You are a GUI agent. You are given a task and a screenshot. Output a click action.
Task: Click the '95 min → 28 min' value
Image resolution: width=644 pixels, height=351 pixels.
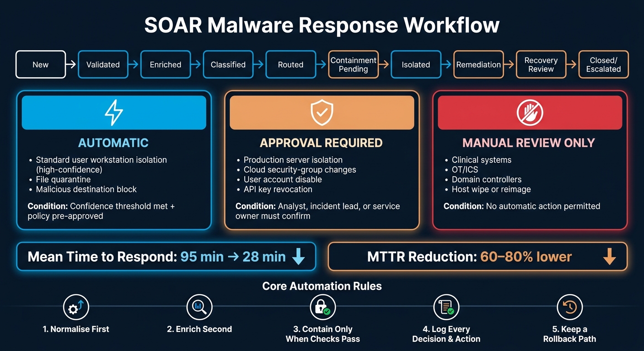233,257
